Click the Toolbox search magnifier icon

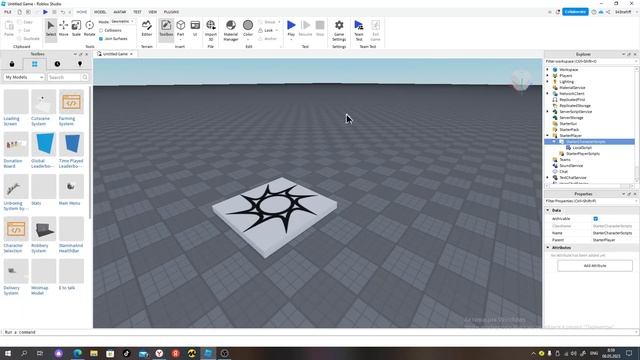click(84, 77)
